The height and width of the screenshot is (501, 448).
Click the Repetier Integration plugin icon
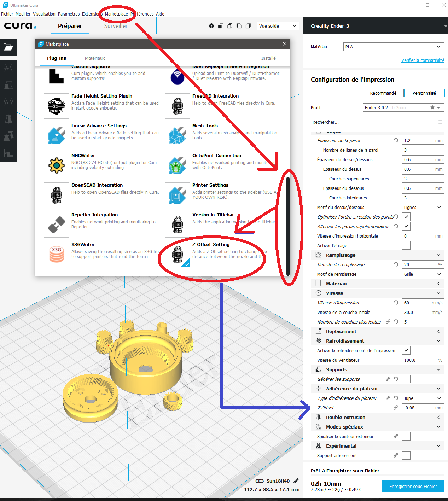coord(57,225)
